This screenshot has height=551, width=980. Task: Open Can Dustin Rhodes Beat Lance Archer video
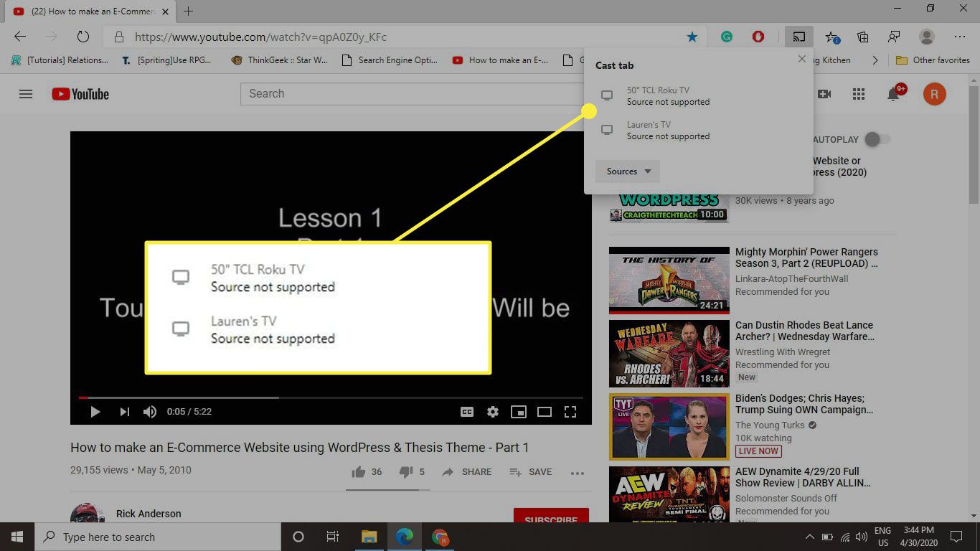(x=805, y=331)
